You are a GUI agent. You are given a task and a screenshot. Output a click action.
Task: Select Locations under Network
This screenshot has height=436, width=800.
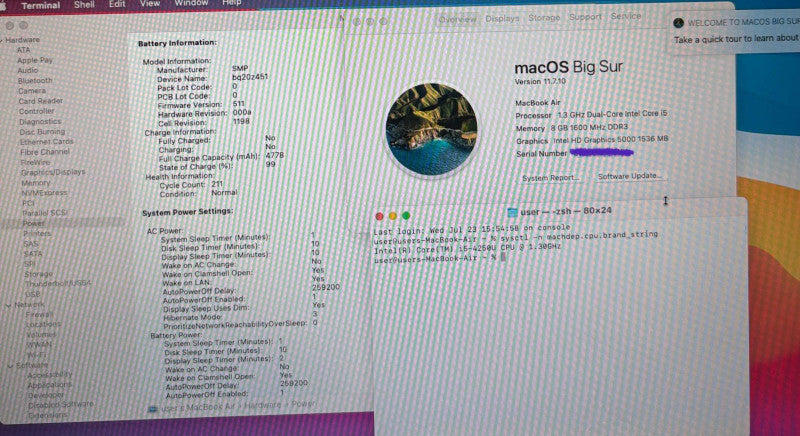[x=43, y=324]
